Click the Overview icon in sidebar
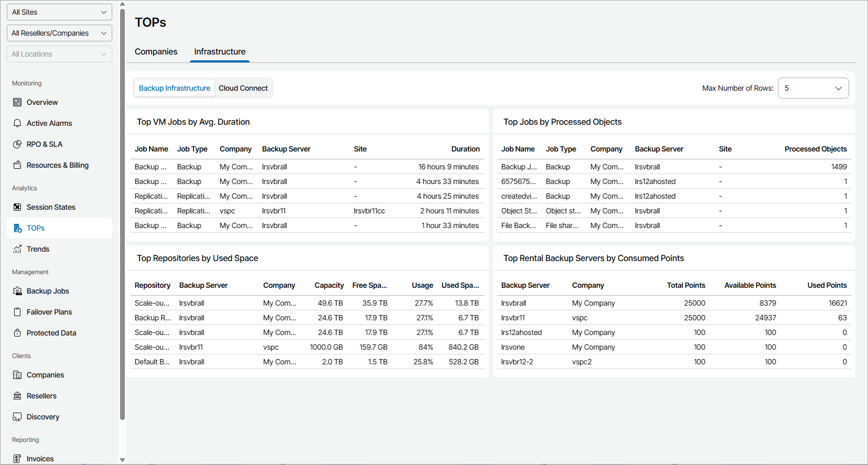The height and width of the screenshot is (465, 868). pyautogui.click(x=17, y=102)
